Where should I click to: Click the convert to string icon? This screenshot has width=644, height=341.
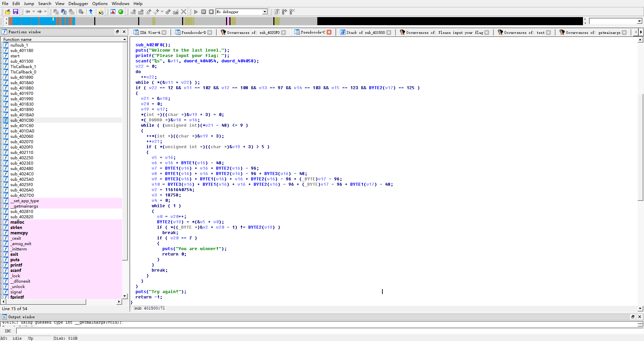click(x=149, y=12)
